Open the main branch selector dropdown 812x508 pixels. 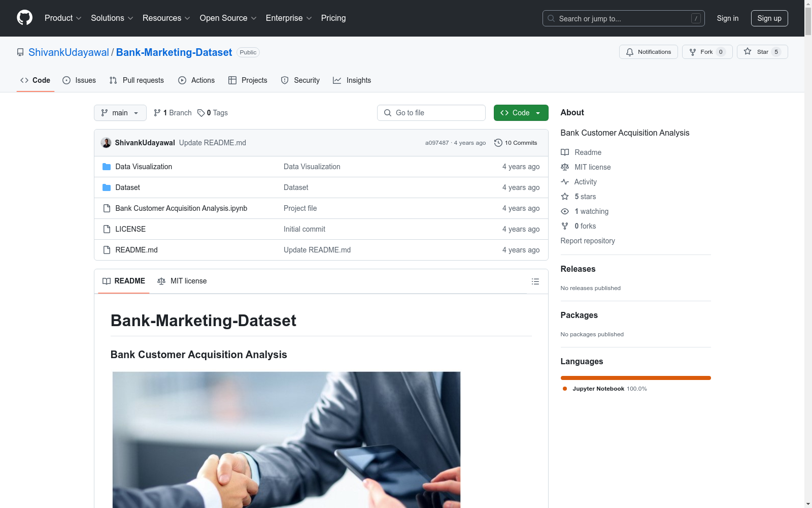[120, 113]
